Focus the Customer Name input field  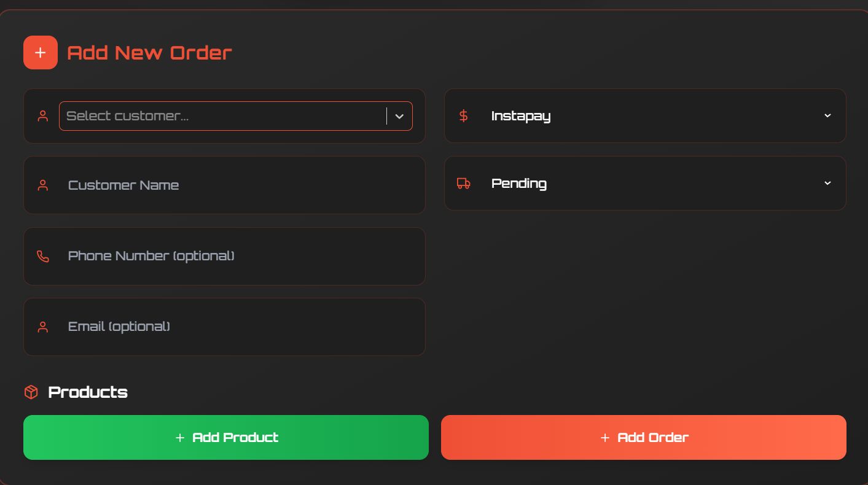tap(240, 185)
